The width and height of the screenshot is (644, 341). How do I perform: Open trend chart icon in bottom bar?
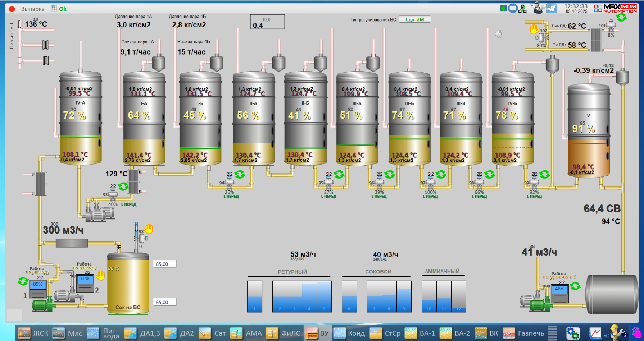tap(595, 333)
